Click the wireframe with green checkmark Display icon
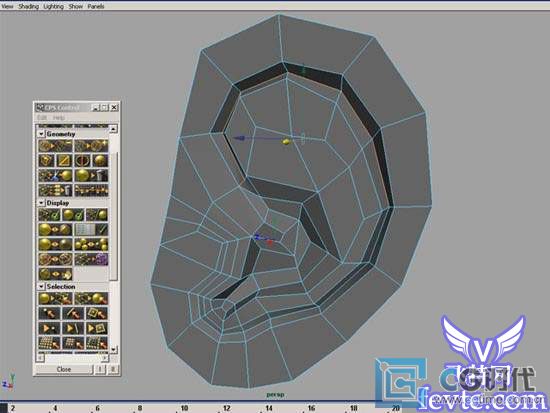The image size is (550, 413). 49,215
